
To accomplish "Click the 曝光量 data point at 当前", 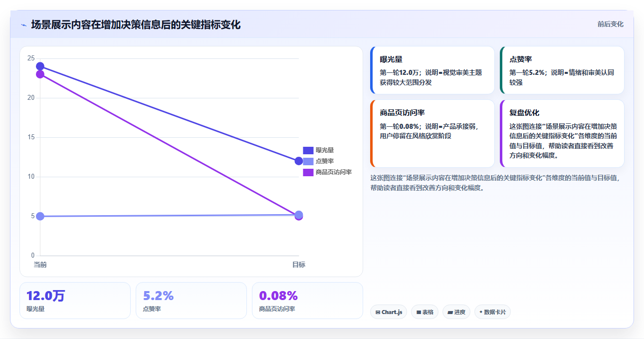I will tap(40, 66).
